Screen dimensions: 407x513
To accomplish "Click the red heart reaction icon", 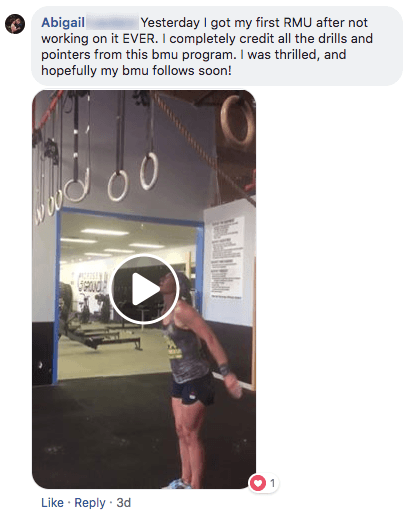I will (x=258, y=483).
